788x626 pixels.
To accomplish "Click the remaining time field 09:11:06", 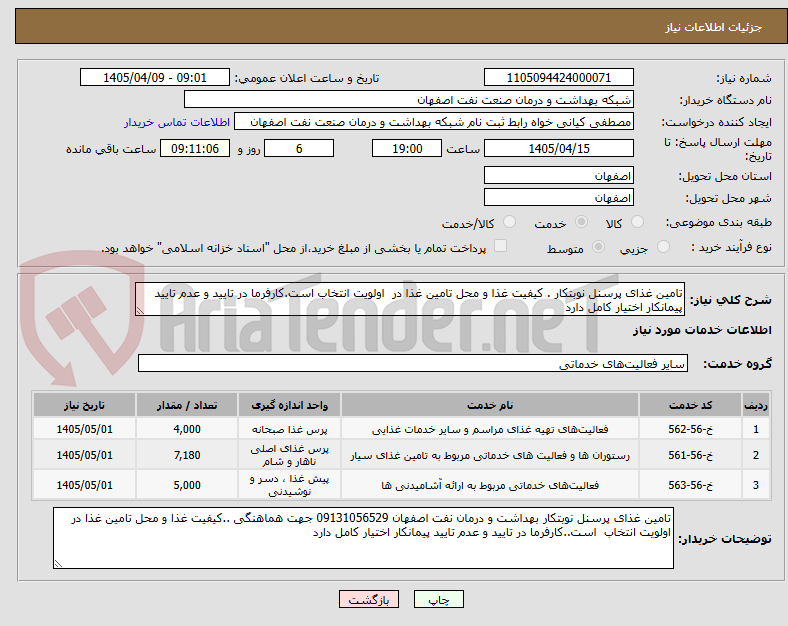I will tap(195, 148).
